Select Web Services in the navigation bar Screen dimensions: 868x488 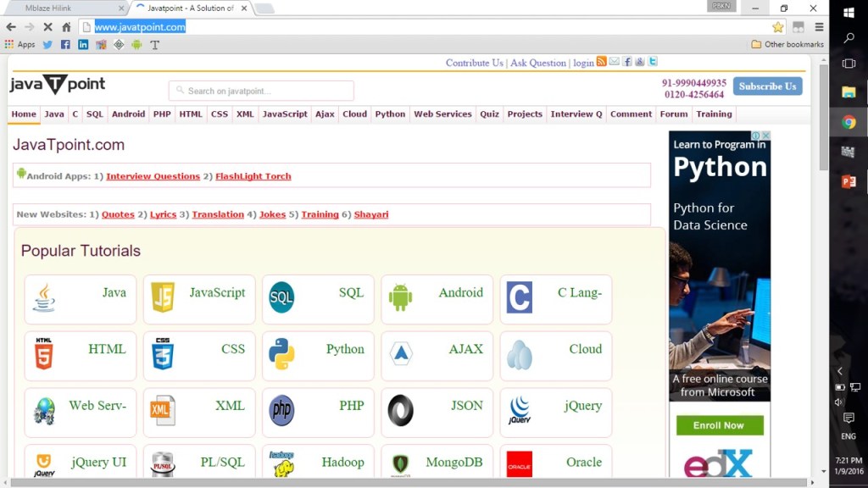442,114
